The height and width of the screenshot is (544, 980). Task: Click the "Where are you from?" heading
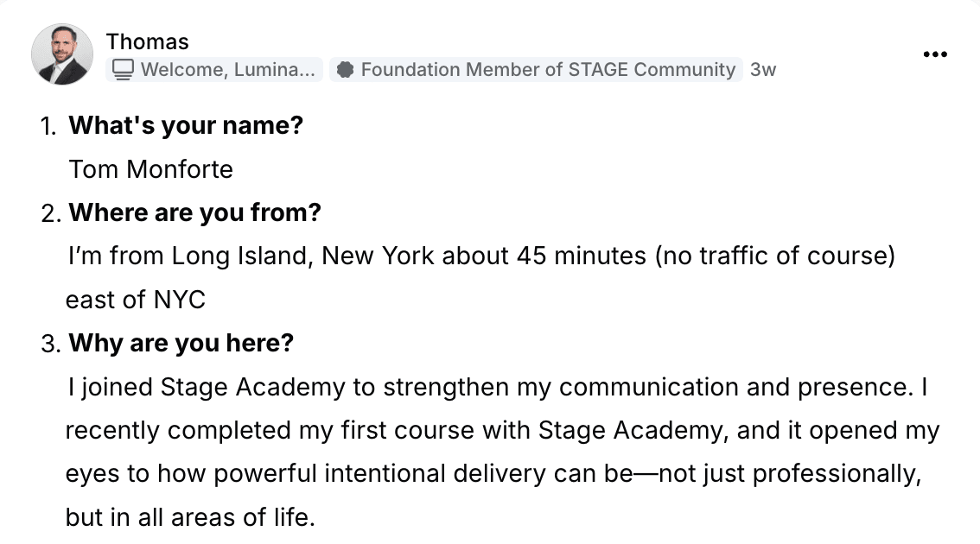(x=194, y=212)
